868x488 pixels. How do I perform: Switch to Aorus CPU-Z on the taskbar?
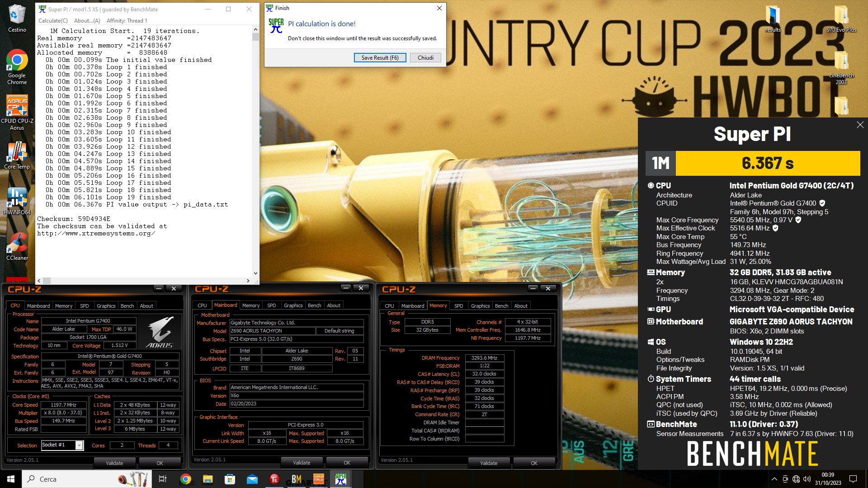(319, 479)
